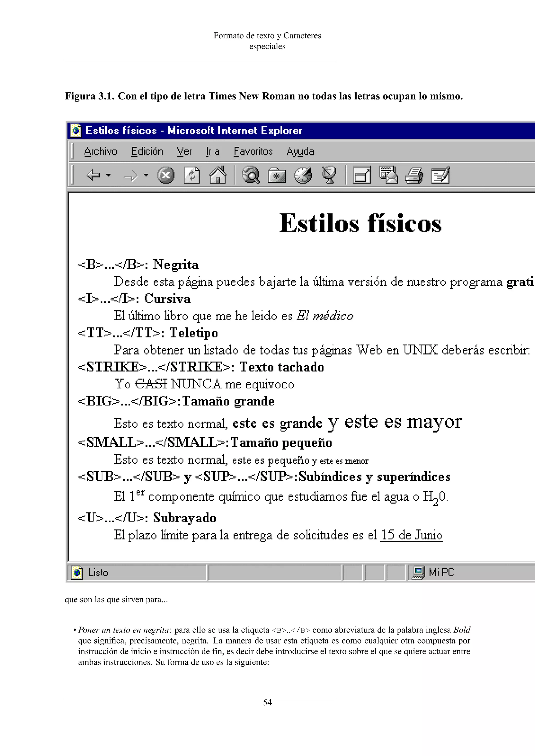Toggle the Fullscreen toolbar icon

[x=362, y=175]
